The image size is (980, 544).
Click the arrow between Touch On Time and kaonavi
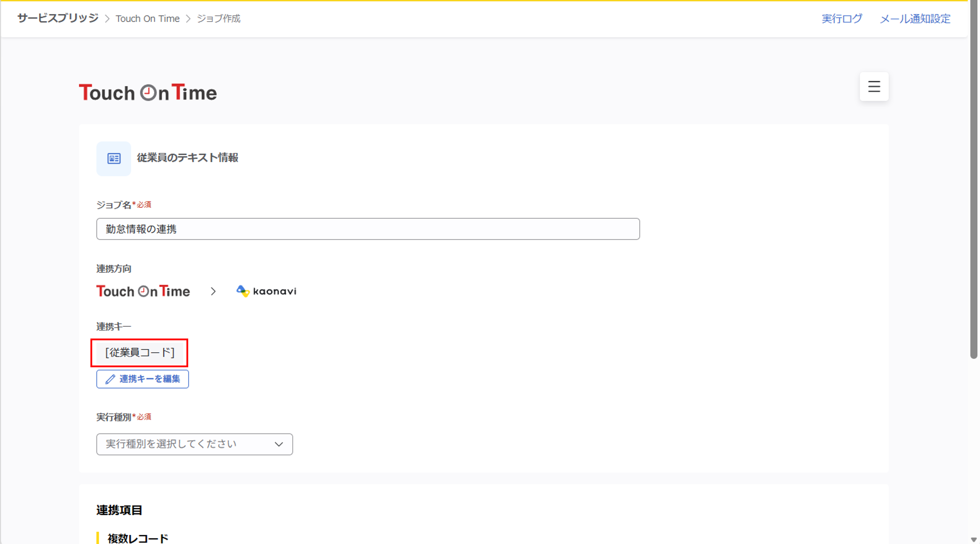pyautogui.click(x=213, y=292)
